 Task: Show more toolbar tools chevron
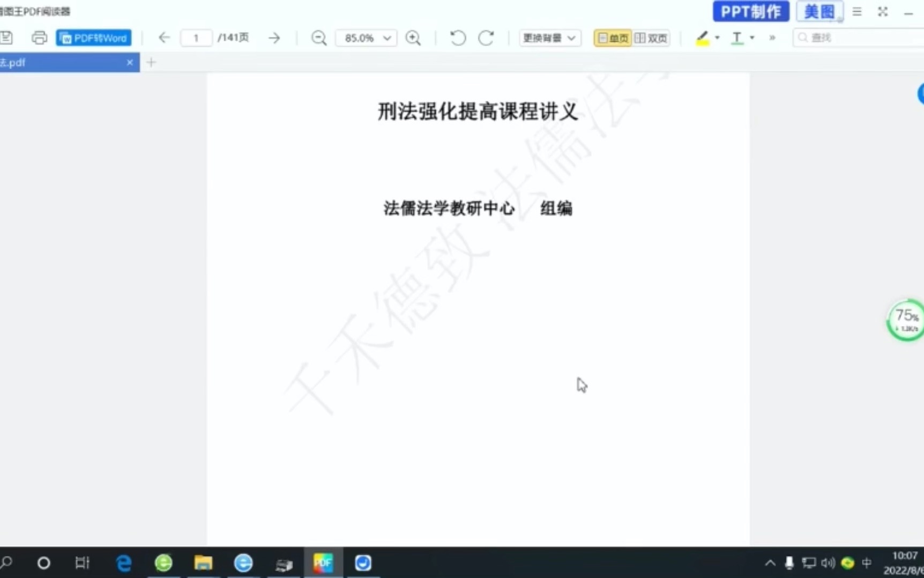point(772,38)
